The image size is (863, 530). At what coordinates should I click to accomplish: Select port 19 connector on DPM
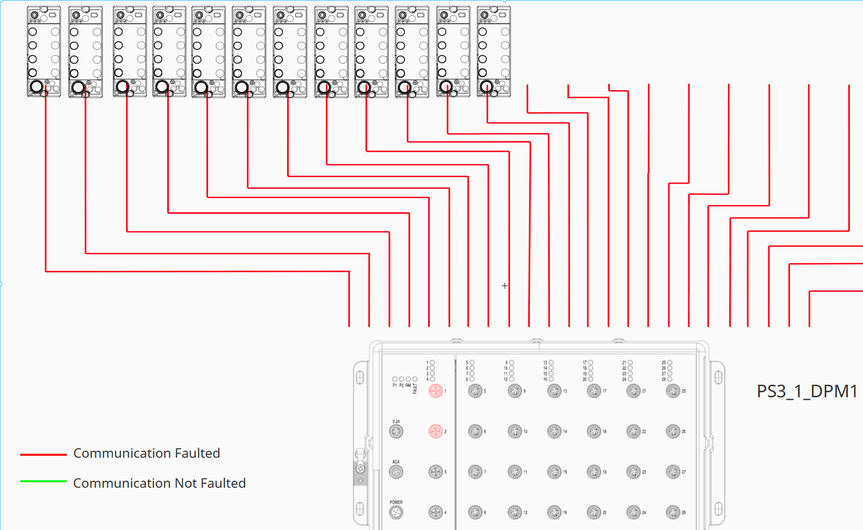[x=592, y=472]
